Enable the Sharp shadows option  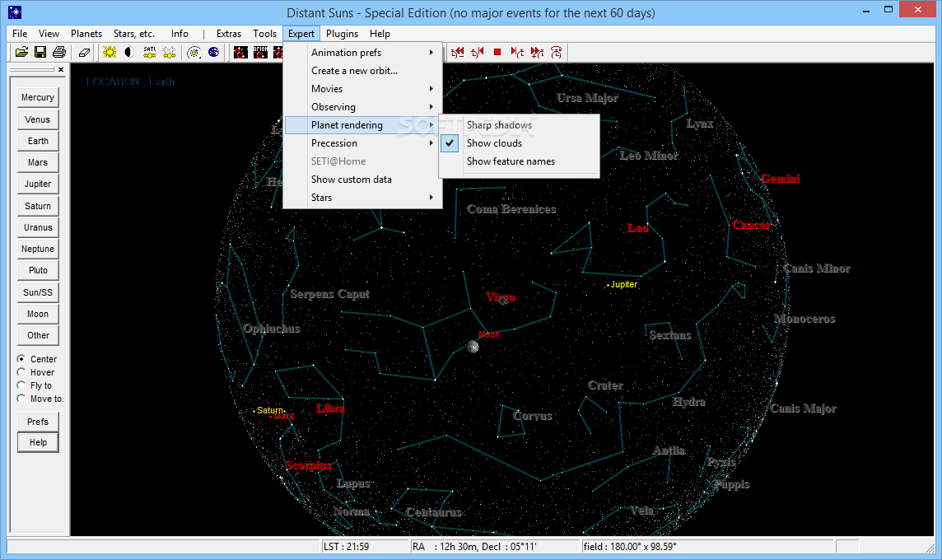(520, 125)
